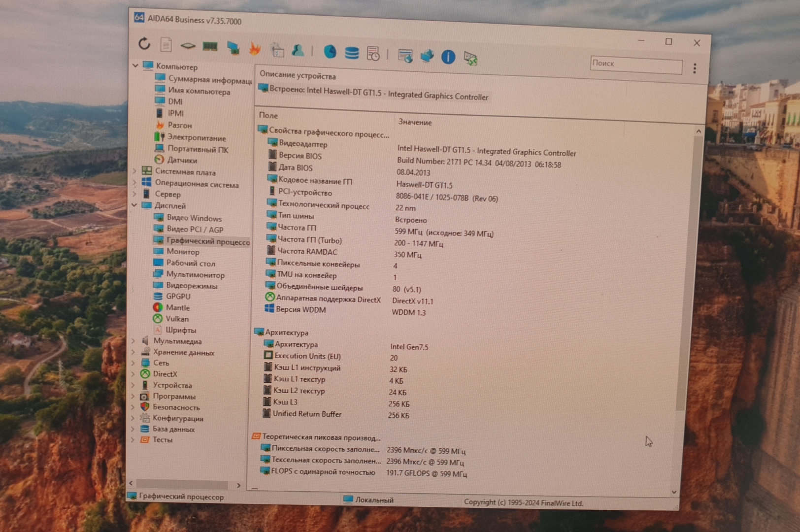Click the blue info circle icon
Image resolution: width=800 pixels, height=532 pixels.
coord(448,57)
